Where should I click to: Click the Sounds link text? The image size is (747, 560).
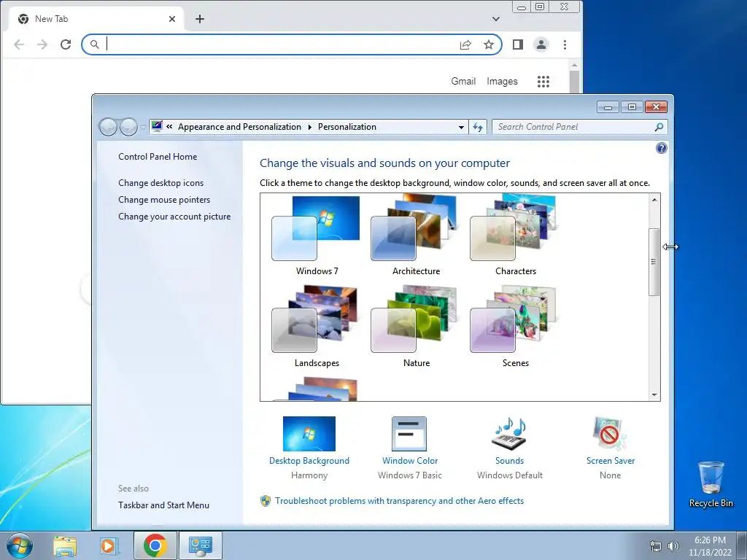point(509,461)
